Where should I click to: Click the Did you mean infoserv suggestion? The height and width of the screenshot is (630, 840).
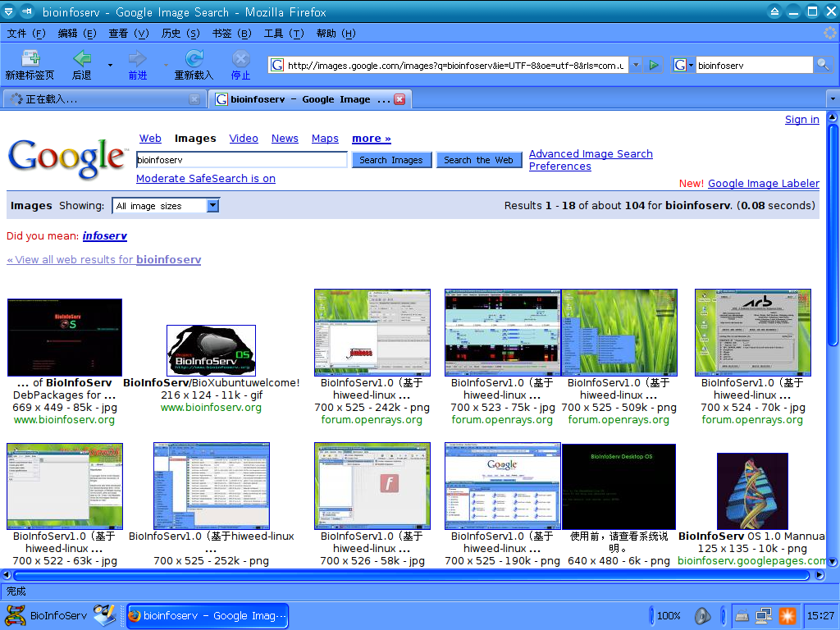[105, 235]
